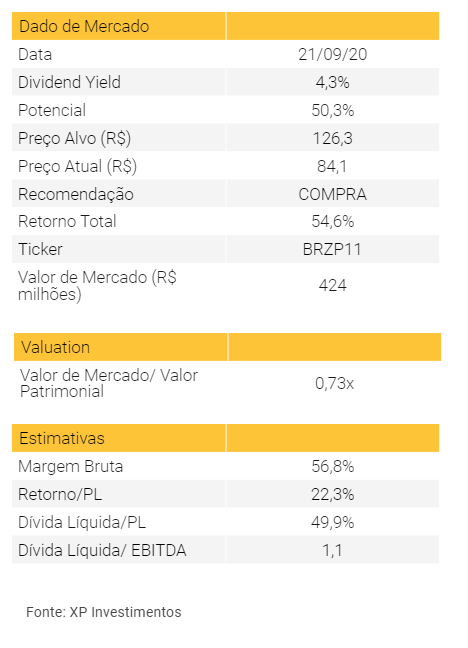This screenshot has height=648, width=468.
Task: Select the 0,73x valuation multiple
Action: pyautogui.click(x=334, y=384)
